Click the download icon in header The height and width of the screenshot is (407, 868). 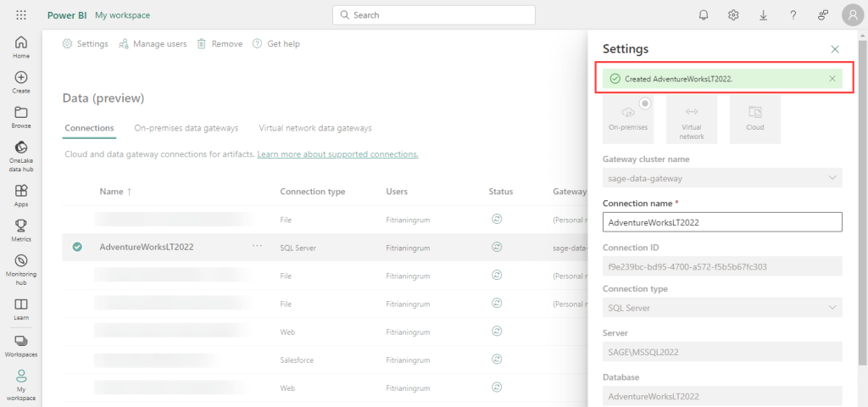coord(764,15)
